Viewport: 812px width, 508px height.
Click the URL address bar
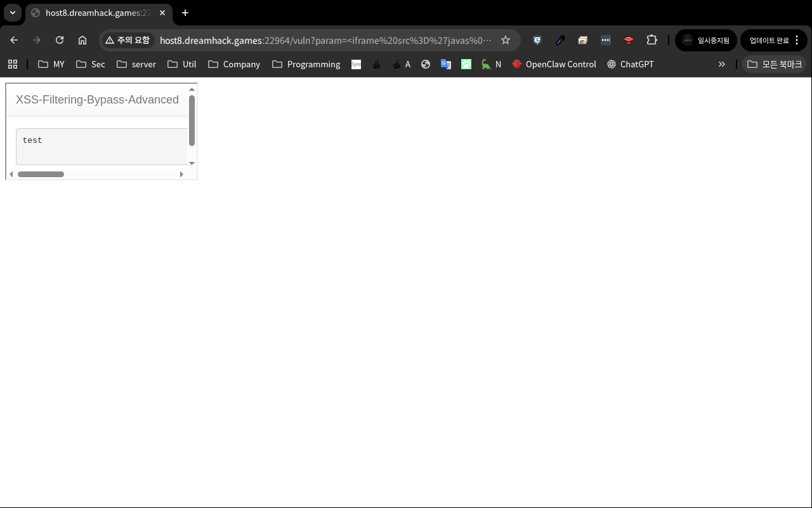point(325,40)
